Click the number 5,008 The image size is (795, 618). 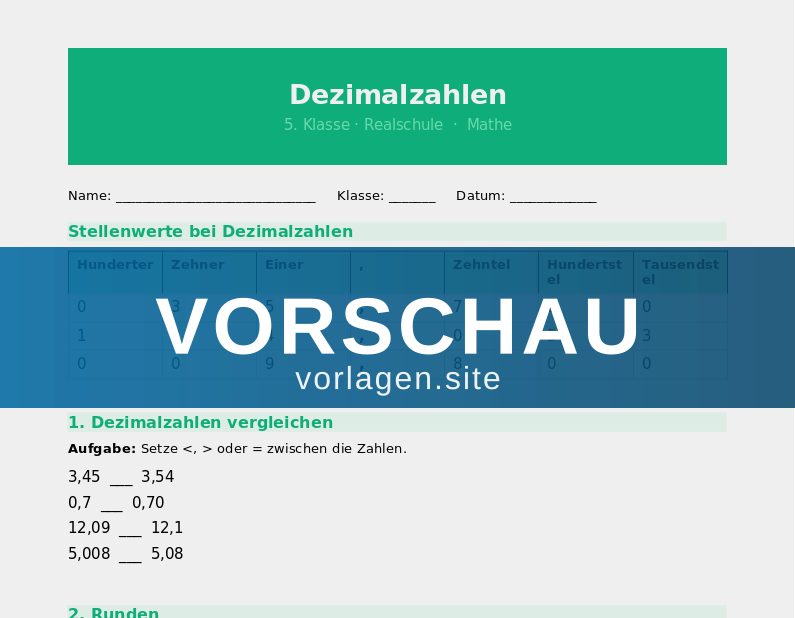tap(89, 554)
